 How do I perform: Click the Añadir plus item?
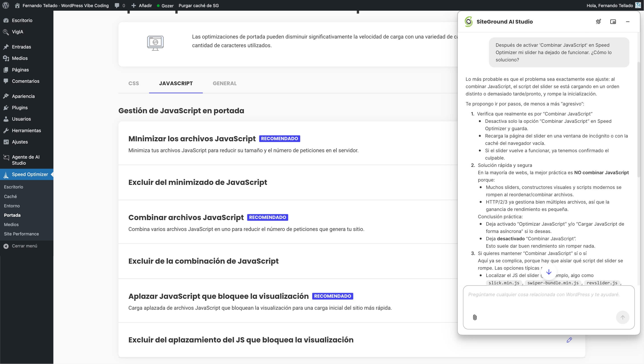coord(141,5)
